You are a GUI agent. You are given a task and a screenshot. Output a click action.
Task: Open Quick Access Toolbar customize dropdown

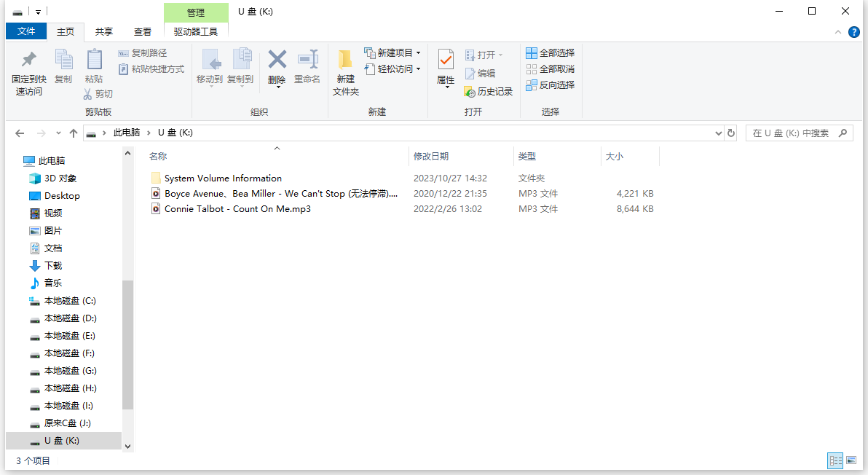click(38, 12)
